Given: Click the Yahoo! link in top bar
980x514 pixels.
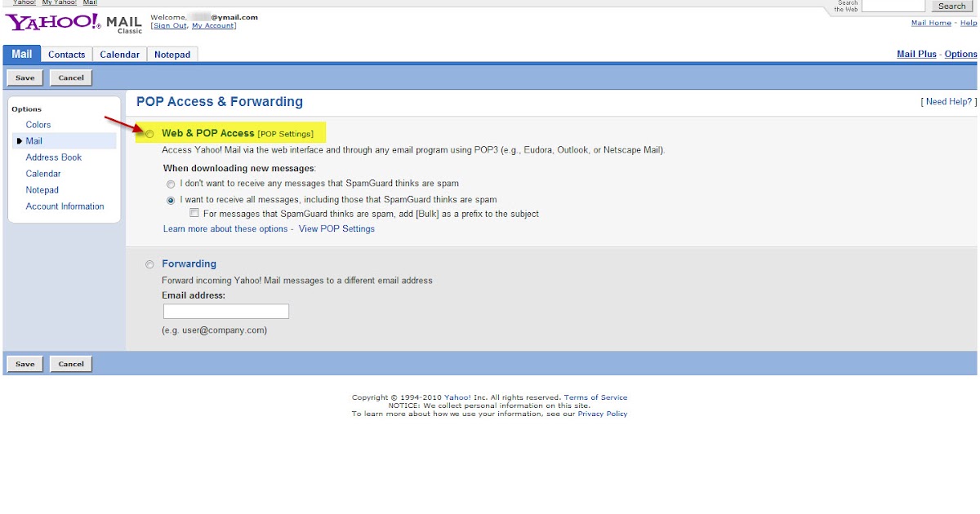Looking at the screenshot, I should (x=24, y=2).
